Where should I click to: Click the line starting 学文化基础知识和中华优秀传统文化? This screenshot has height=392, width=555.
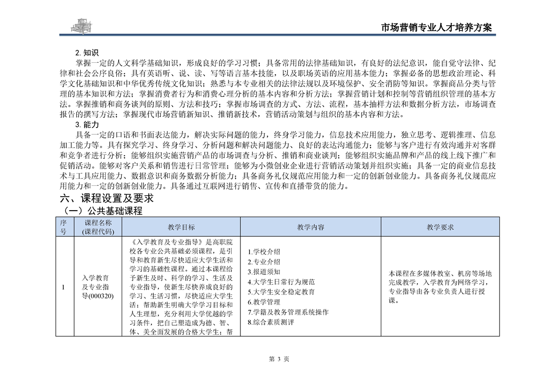[278, 84]
